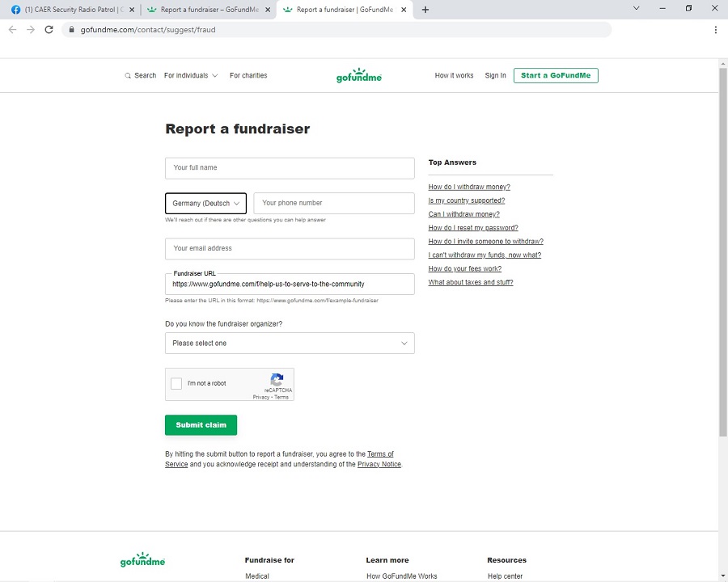
Task: Focus the Your email address field
Action: point(290,249)
